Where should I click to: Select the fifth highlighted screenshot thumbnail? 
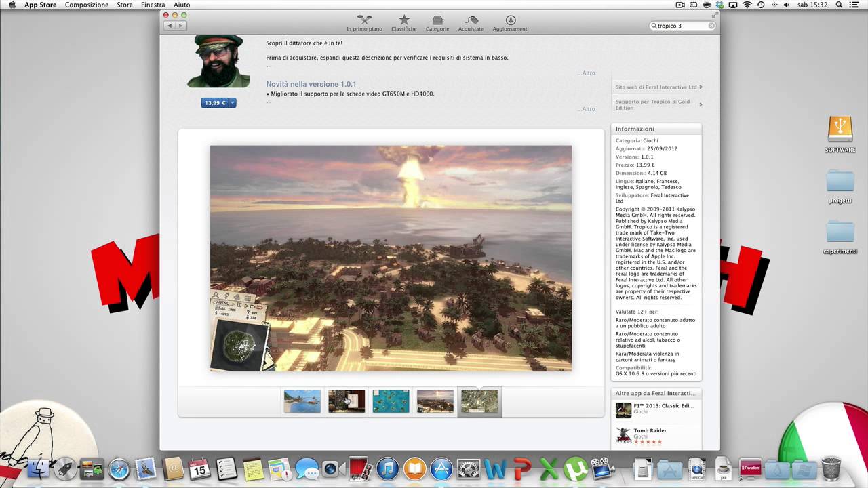[479, 401]
